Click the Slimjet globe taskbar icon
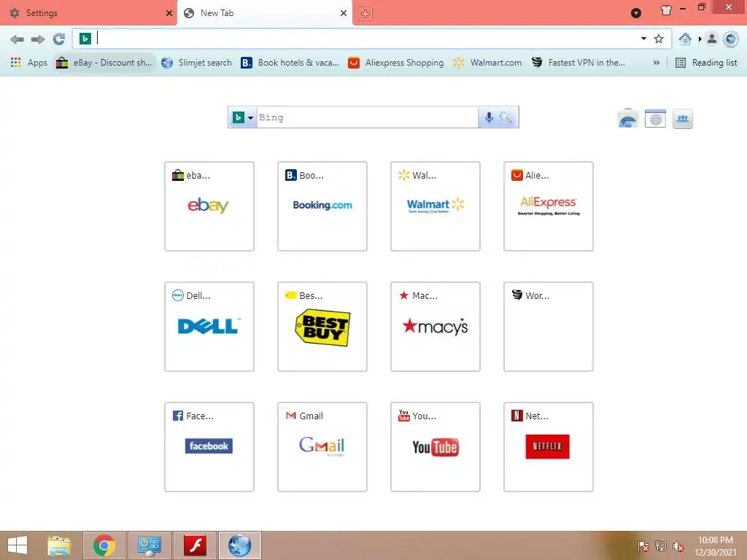Screen dimensions: 747x560 [239, 545]
